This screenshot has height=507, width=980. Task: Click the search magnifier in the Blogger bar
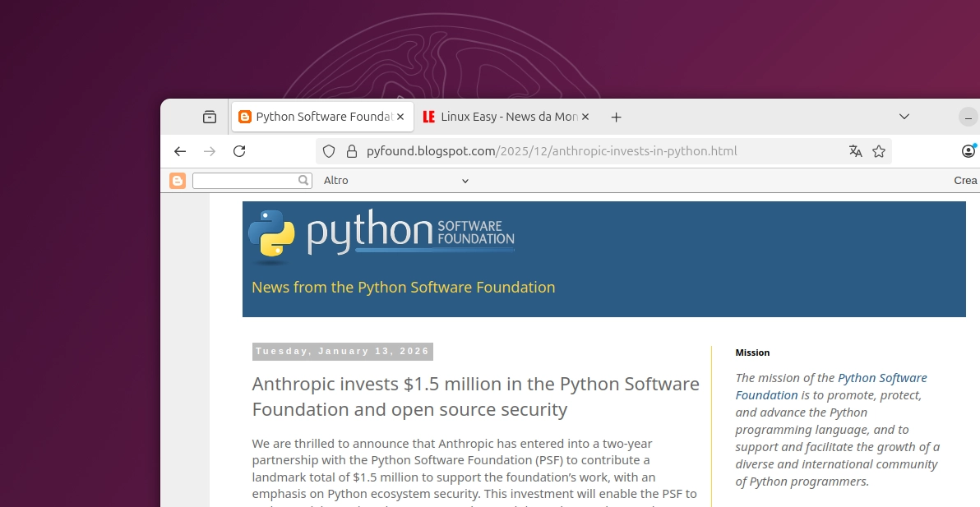(x=303, y=180)
